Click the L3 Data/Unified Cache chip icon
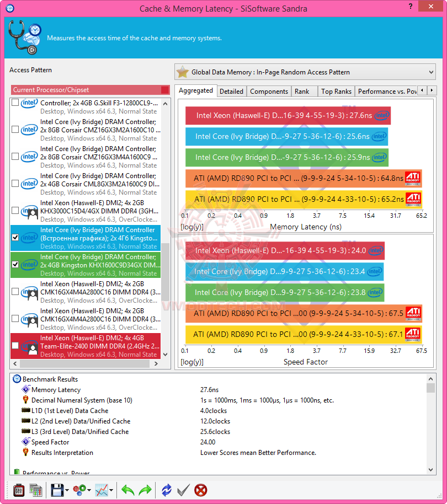 click(x=26, y=431)
